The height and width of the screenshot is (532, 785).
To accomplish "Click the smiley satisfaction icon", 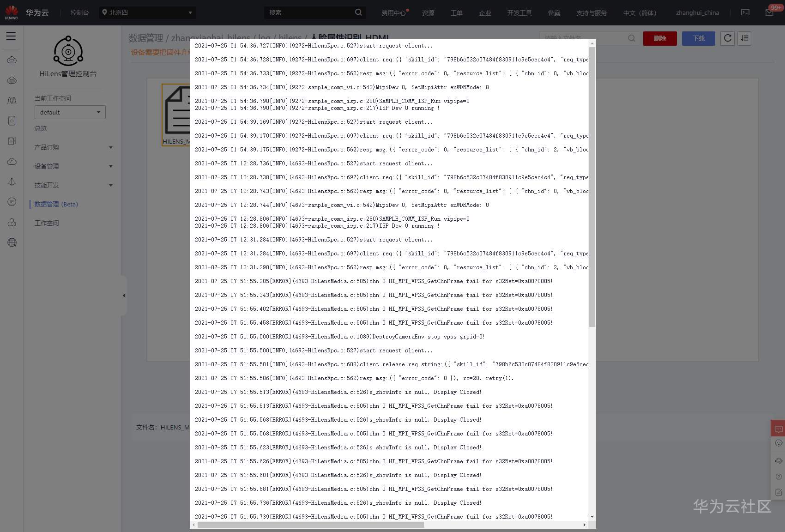I will point(779,443).
